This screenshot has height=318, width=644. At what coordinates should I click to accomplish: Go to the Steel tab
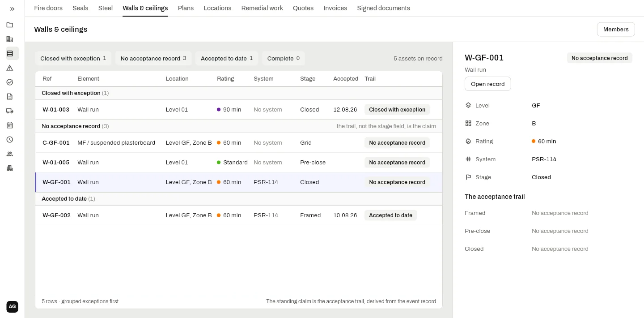pyautogui.click(x=106, y=8)
